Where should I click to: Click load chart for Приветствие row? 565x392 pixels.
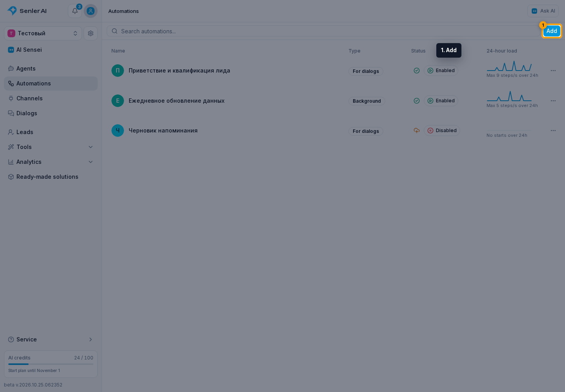509,66
